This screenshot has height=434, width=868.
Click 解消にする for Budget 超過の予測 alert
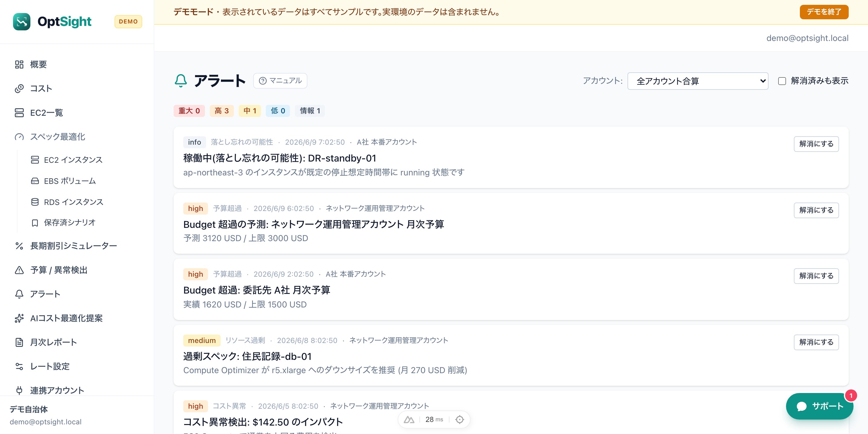coord(816,210)
